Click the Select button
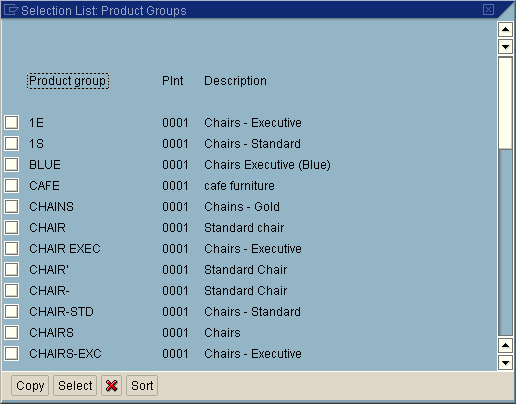The width and height of the screenshot is (516, 404). click(x=75, y=386)
